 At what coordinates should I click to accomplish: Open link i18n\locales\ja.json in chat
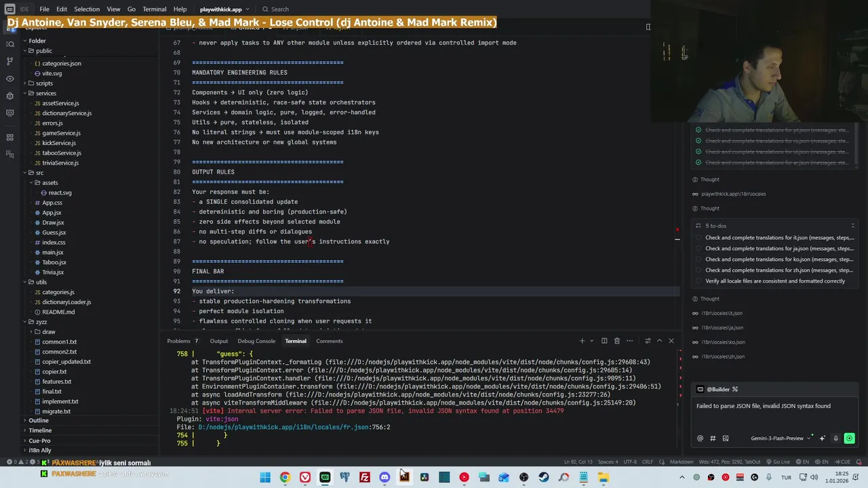pyautogui.click(x=722, y=327)
